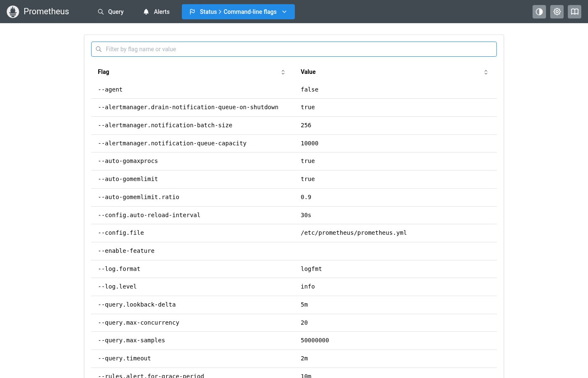588x378 pixels.
Task: Click the Prometheus flame logo
Action: 13,12
